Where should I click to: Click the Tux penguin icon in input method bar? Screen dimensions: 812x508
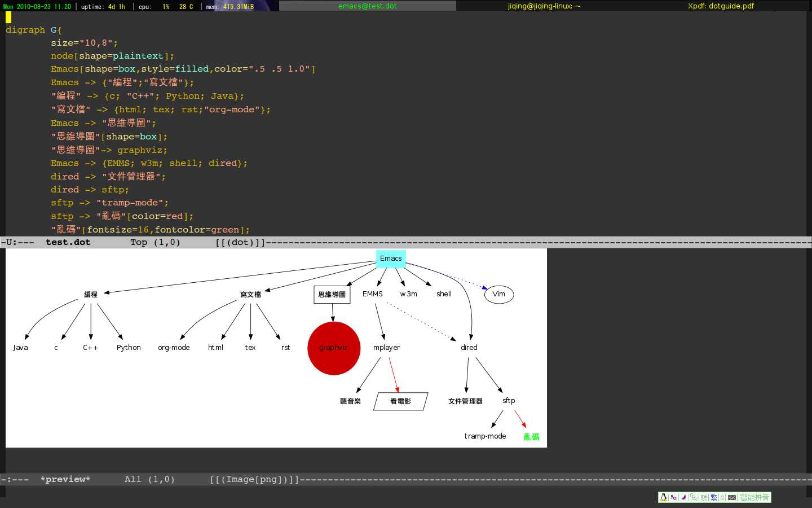663,497
